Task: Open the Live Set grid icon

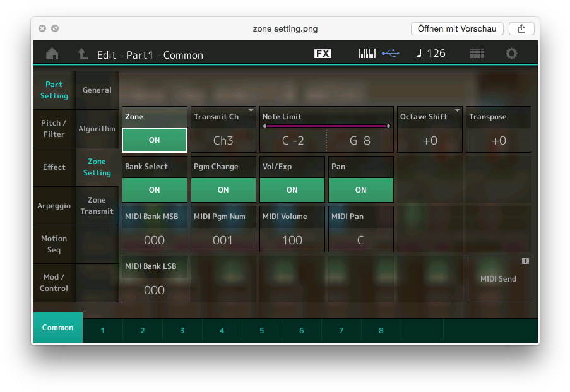Action: 477,54
